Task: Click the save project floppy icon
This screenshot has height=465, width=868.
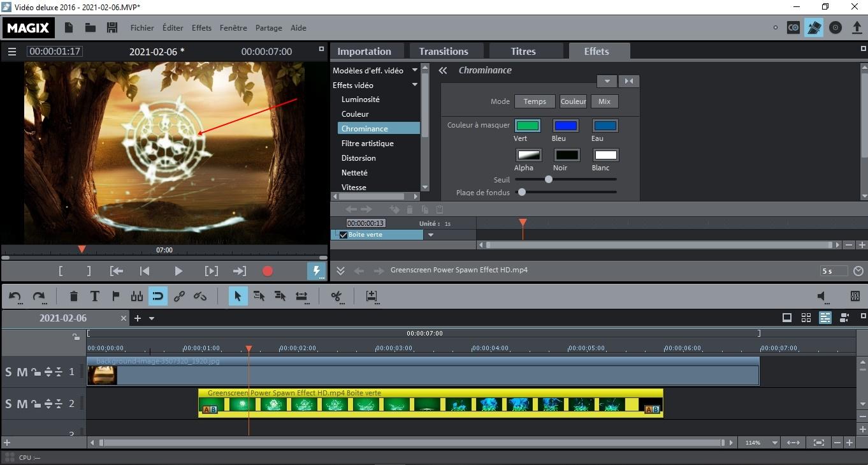Action: pos(112,27)
